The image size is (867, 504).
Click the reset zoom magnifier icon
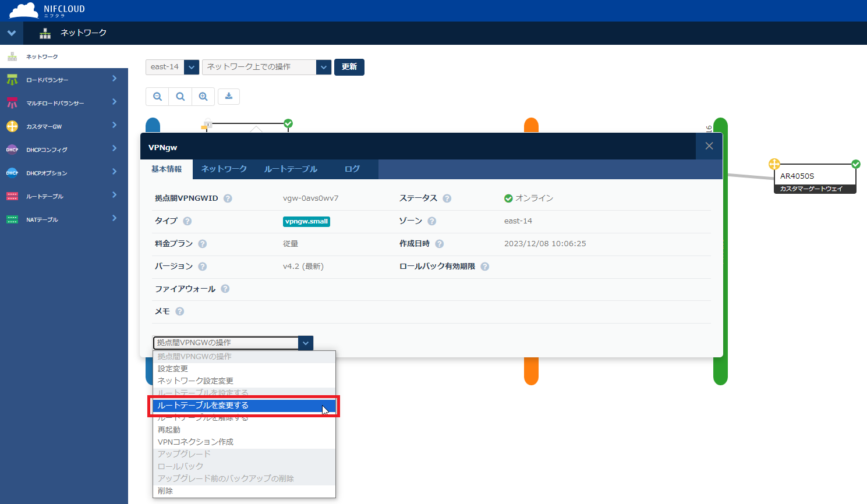(x=181, y=97)
